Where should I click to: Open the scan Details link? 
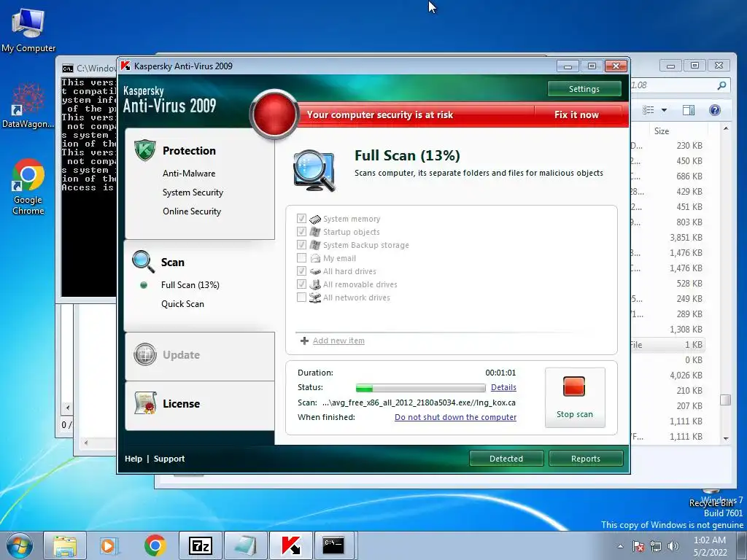click(503, 387)
